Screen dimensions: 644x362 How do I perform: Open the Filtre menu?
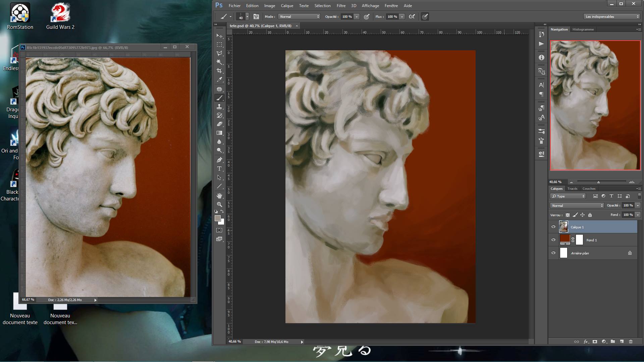[x=341, y=6]
